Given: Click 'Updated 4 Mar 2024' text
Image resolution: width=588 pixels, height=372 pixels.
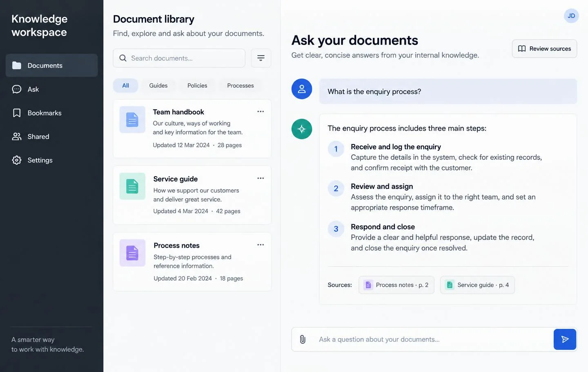Looking at the screenshot, I should pyautogui.click(x=180, y=211).
